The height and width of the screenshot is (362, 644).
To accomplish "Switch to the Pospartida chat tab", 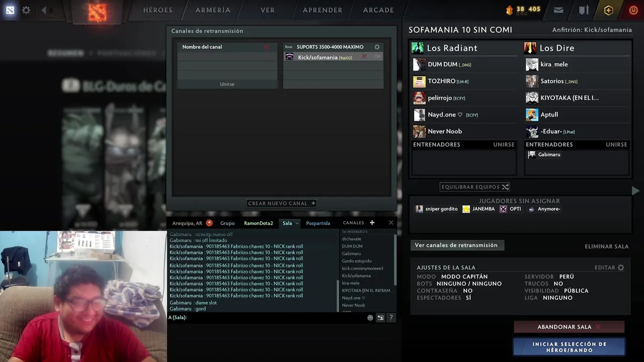I will pos(318,223).
